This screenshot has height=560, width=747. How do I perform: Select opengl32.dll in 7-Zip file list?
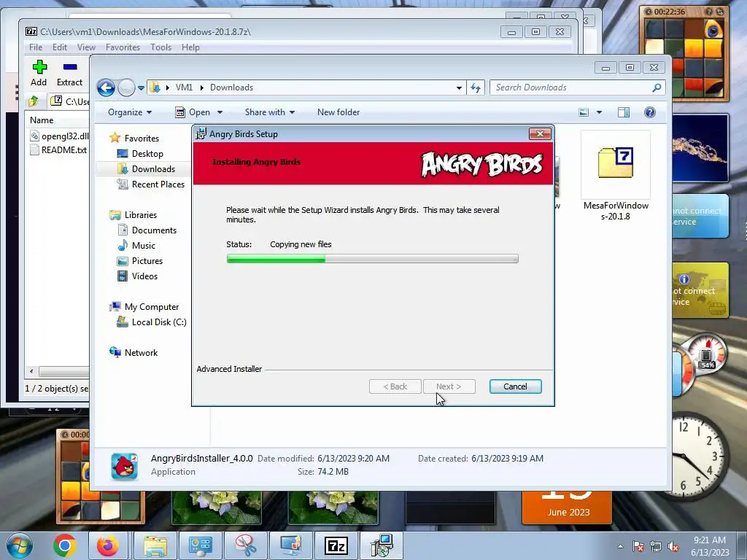coord(60,136)
